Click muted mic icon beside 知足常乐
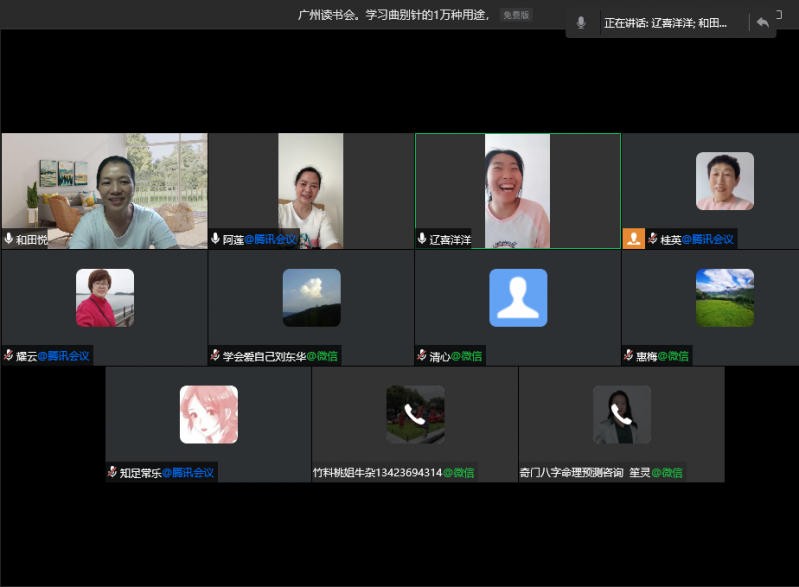Viewport: 799px width, 587px height. [x=112, y=473]
